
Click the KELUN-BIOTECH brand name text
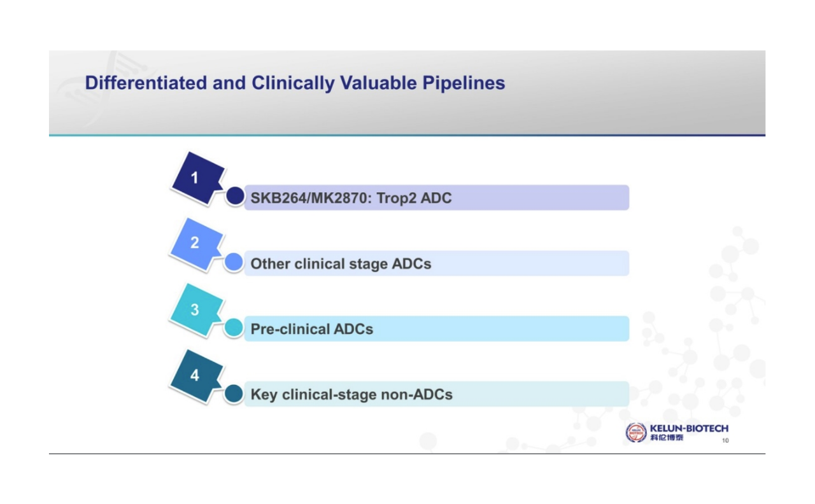(689, 428)
